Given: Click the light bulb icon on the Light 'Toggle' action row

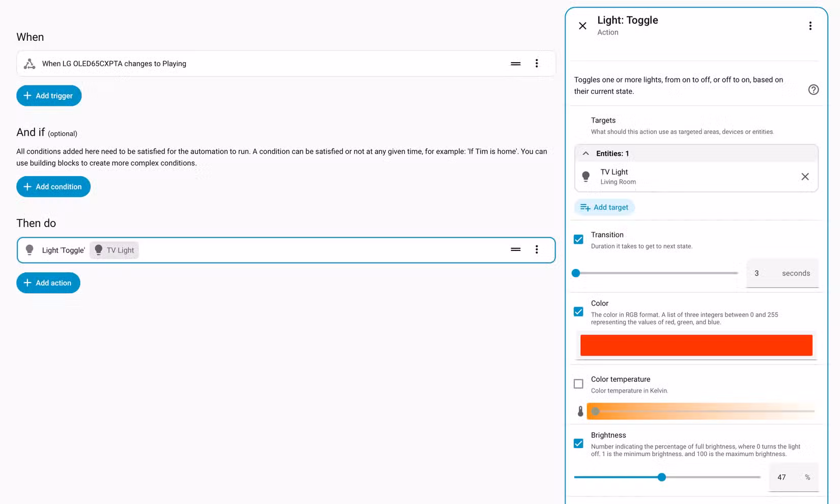Looking at the screenshot, I should 29,250.
